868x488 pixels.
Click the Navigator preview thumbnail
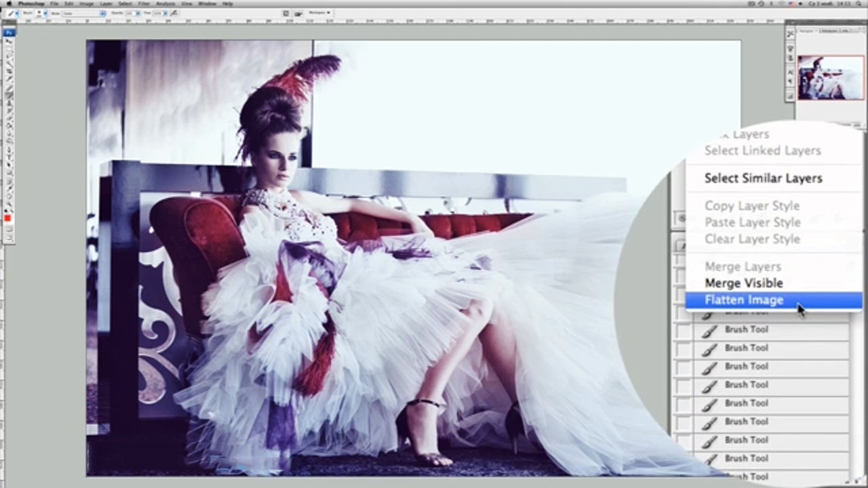(x=831, y=77)
